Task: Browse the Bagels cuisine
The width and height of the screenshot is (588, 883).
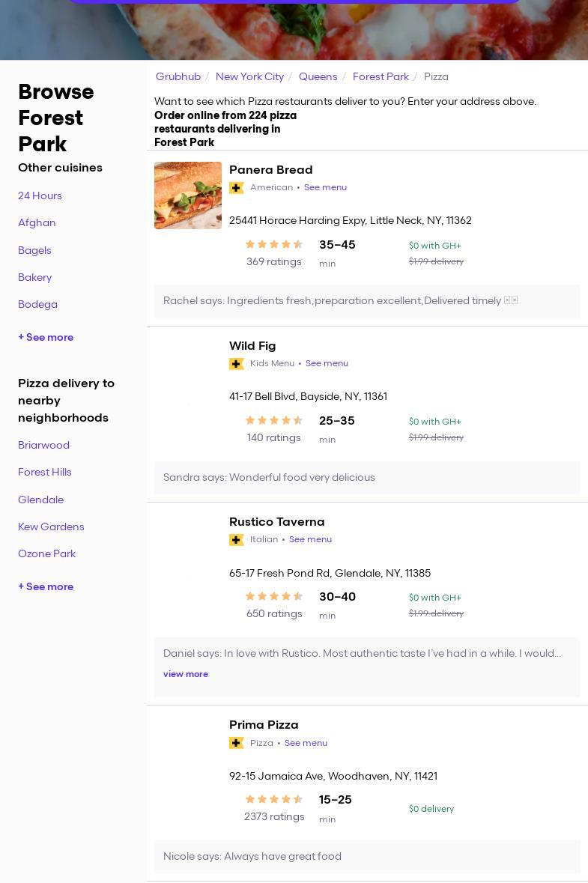Action: pyautogui.click(x=34, y=250)
